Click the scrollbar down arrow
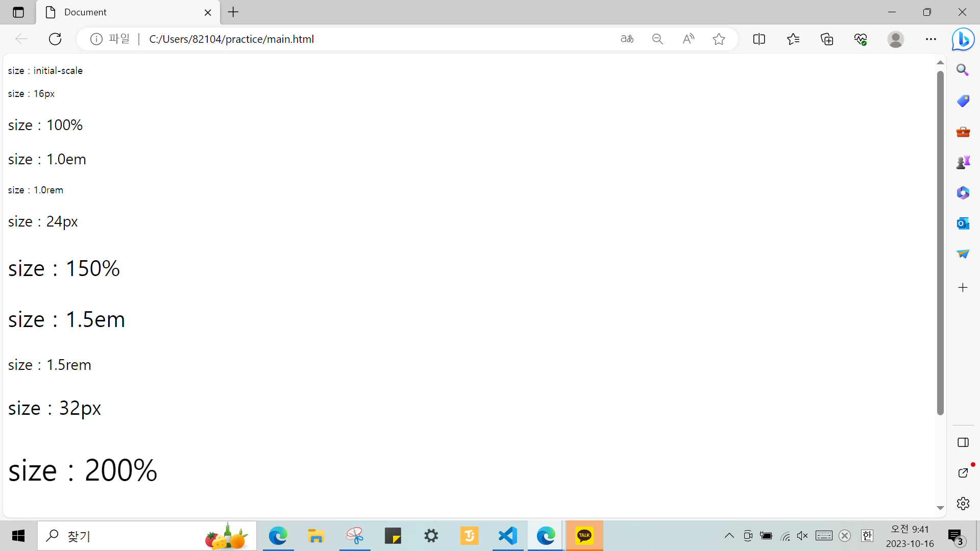The image size is (980, 551). click(940, 508)
